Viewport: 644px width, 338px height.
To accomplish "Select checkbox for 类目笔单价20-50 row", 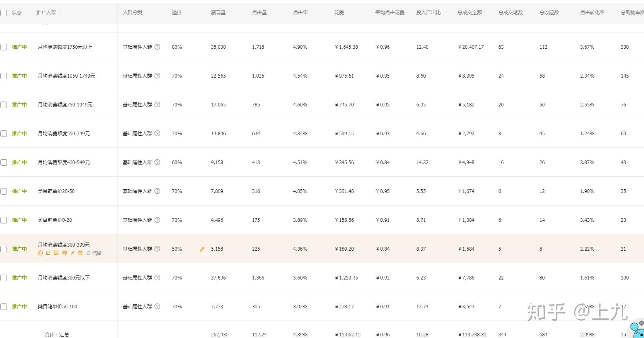I will point(4,191).
